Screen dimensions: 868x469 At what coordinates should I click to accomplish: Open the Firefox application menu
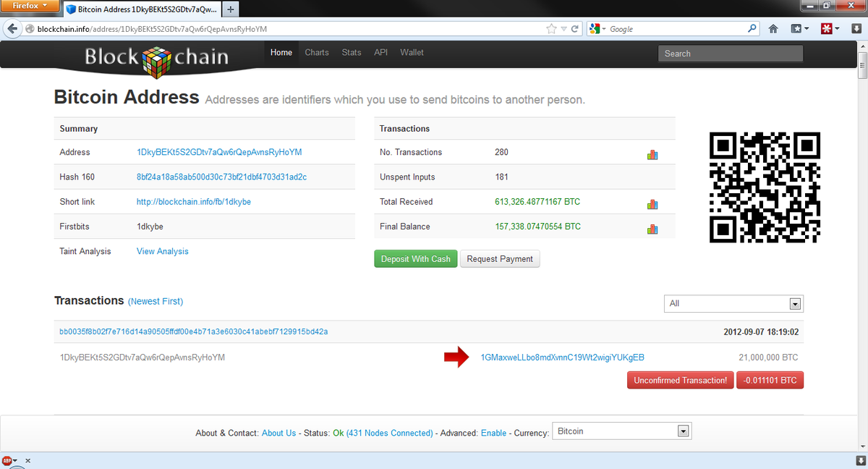click(30, 6)
